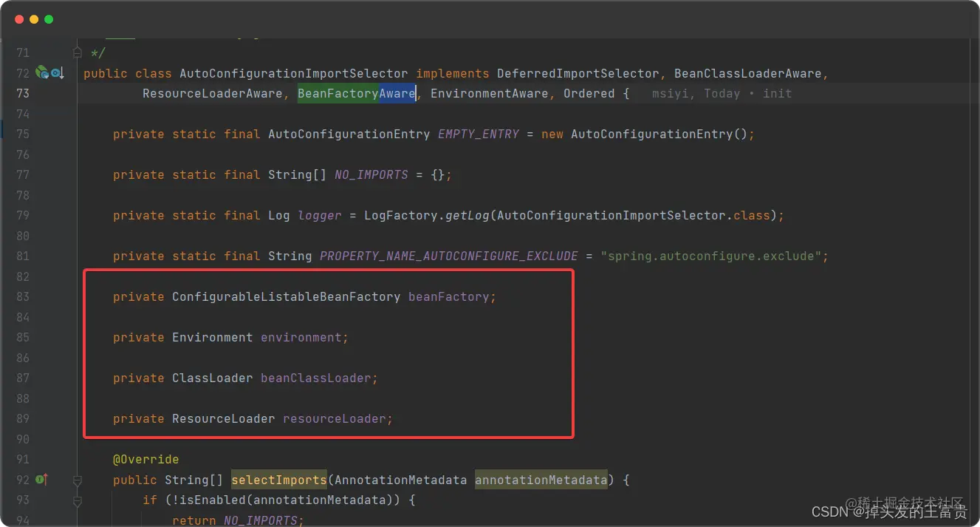Viewport: 980px width, 527px height.
Task: Click the beanFactory field name on line 83
Action: [448, 297]
